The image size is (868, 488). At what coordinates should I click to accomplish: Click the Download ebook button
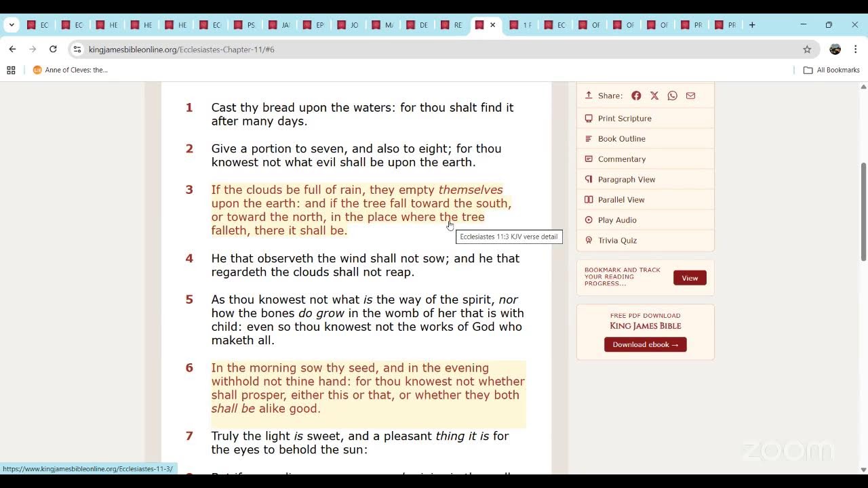[x=646, y=344]
